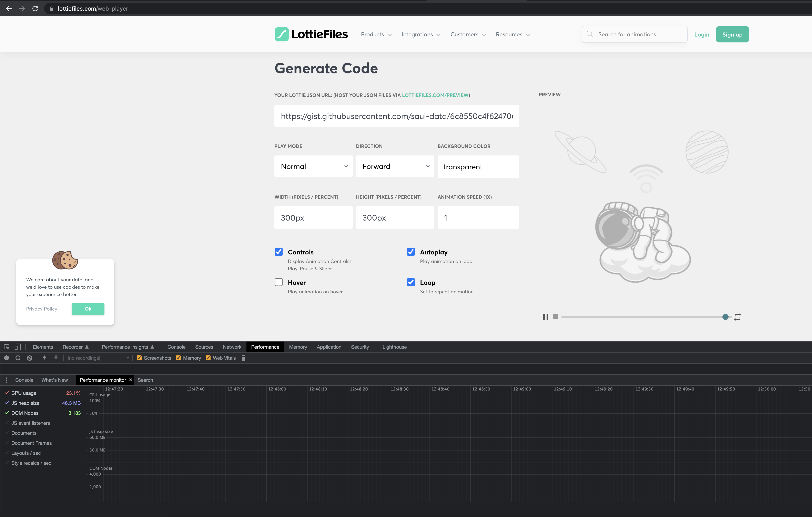Clear all recordings with the block icon

pyautogui.click(x=29, y=358)
